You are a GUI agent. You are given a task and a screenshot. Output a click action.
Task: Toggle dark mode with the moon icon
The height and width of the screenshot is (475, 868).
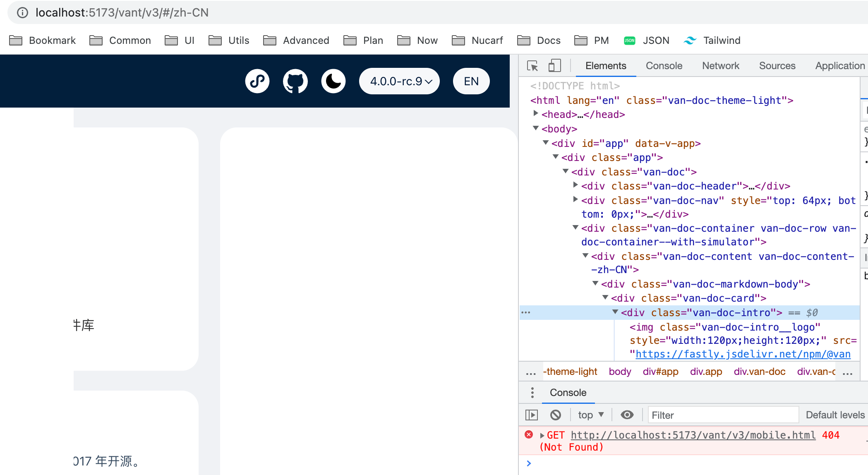tap(333, 81)
